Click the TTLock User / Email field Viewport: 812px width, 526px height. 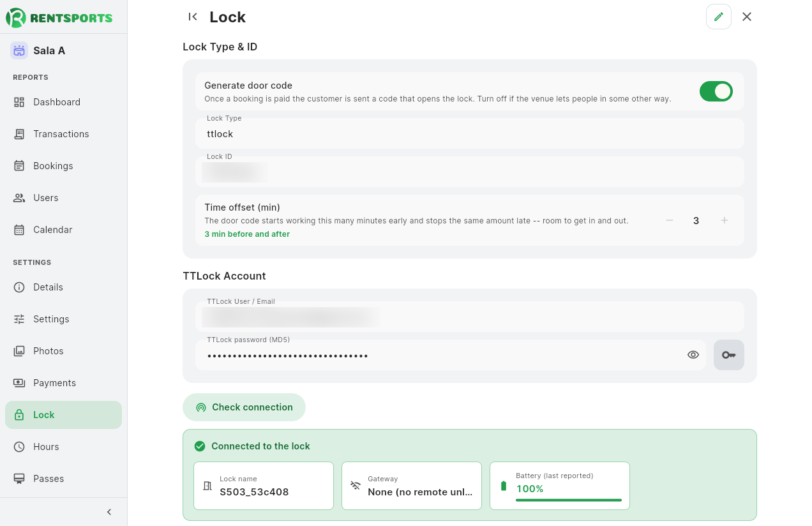coord(470,317)
